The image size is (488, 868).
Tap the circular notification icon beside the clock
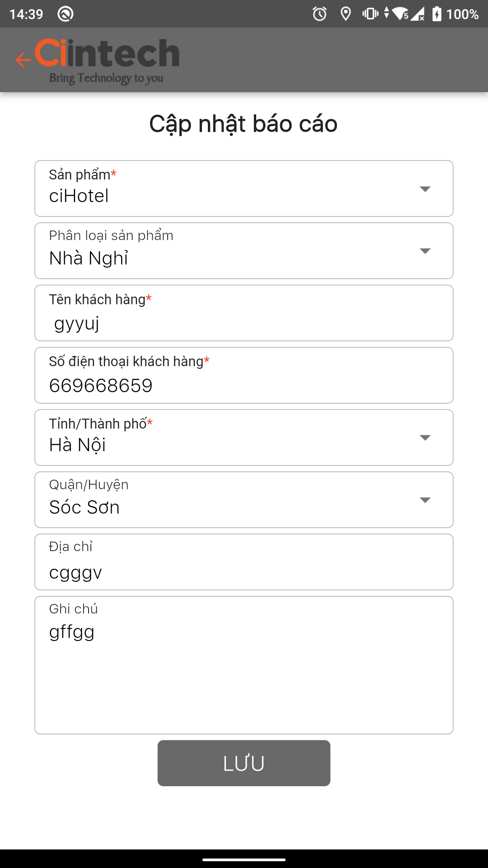point(66,14)
